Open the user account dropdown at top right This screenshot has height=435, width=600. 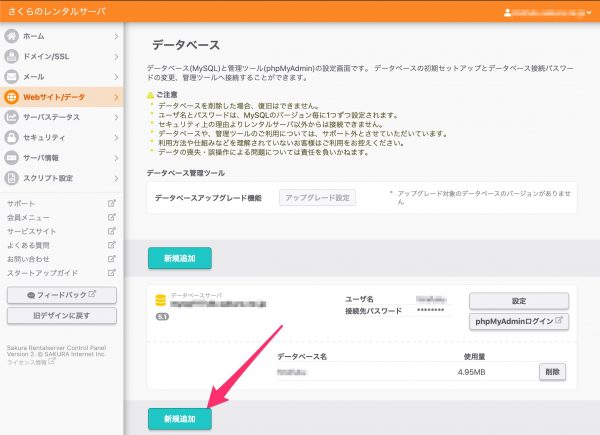tap(548, 12)
